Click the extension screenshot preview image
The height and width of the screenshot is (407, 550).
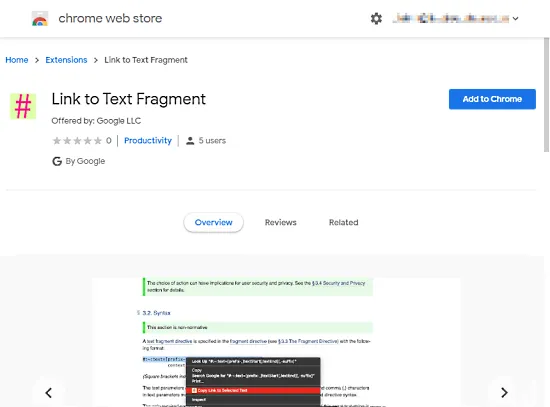tap(276, 342)
